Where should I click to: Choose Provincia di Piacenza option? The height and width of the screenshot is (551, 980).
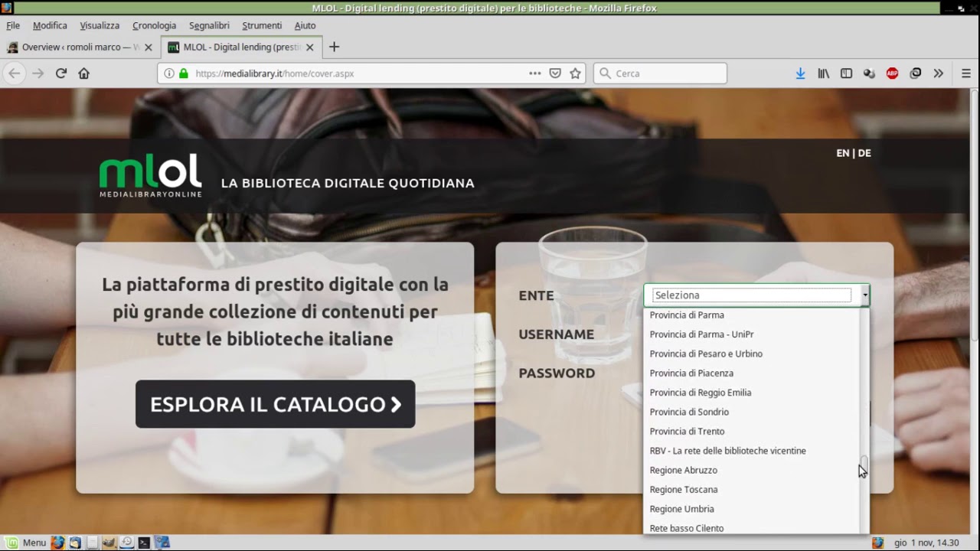pyautogui.click(x=752, y=373)
